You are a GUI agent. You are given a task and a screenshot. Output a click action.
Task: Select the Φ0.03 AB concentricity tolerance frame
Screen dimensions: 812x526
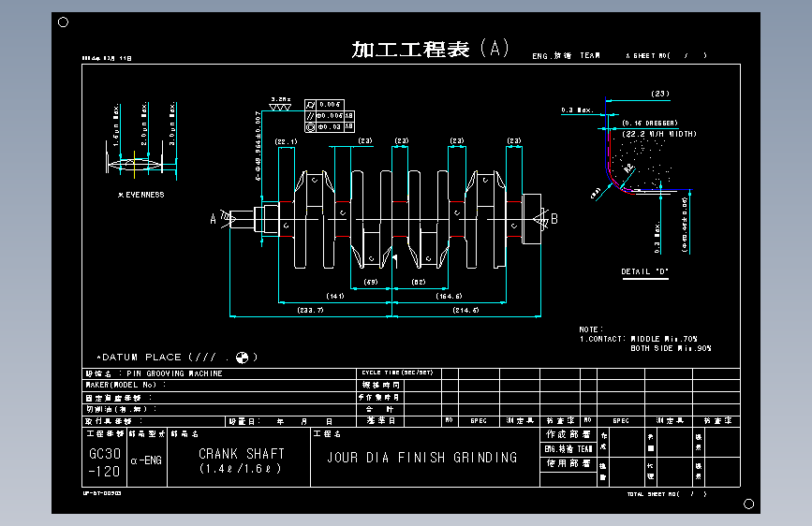[x=330, y=127]
